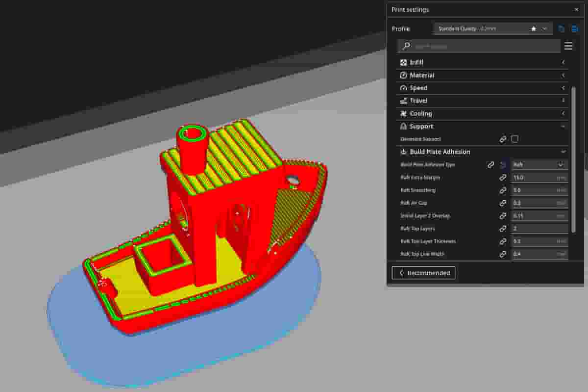Screen dimensions: 588x392
Task: Click first blue icon right of Profile
Action: tap(562, 29)
